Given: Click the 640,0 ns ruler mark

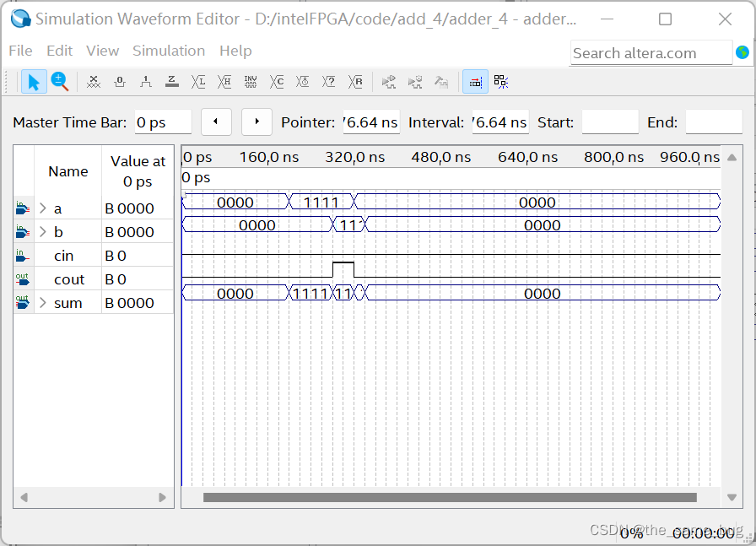Looking at the screenshot, I should [x=527, y=157].
